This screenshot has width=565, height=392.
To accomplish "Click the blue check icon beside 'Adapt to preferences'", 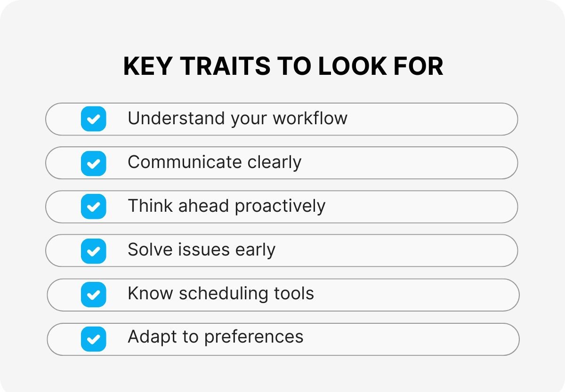I will [93, 339].
